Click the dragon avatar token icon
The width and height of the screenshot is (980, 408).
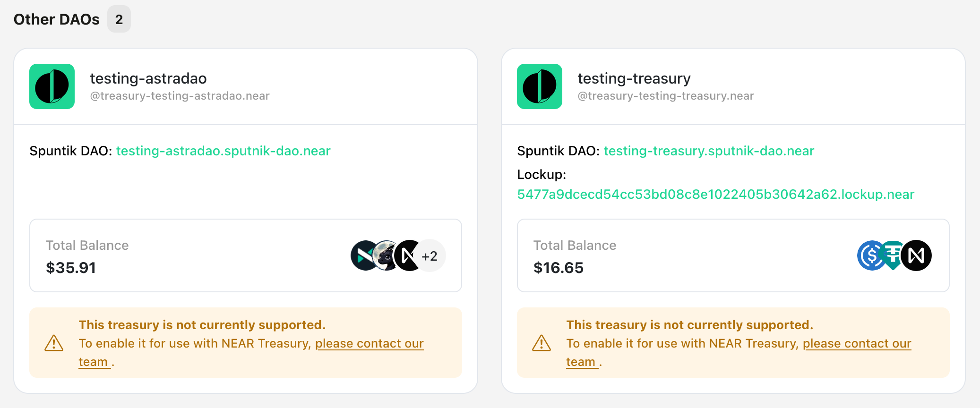[385, 255]
